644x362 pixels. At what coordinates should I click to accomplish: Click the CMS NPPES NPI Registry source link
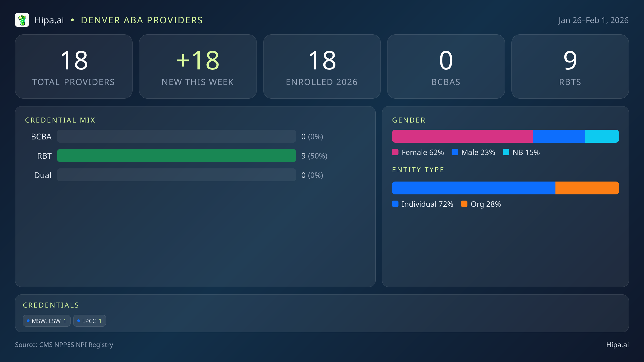(x=64, y=345)
